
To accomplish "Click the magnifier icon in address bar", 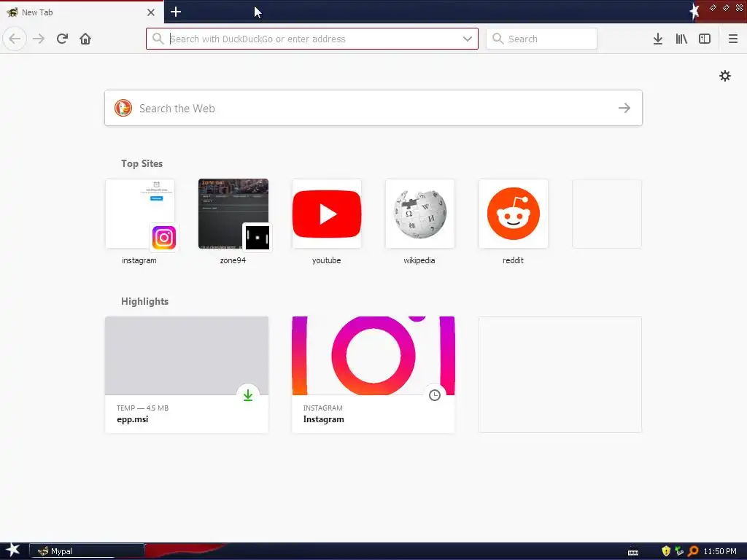I will pos(158,39).
